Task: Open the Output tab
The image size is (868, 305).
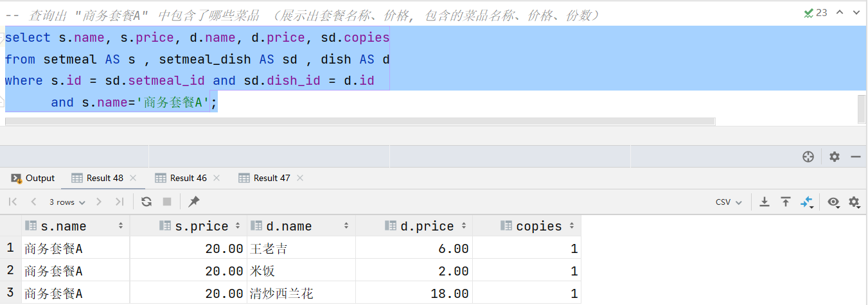Action: click(33, 178)
